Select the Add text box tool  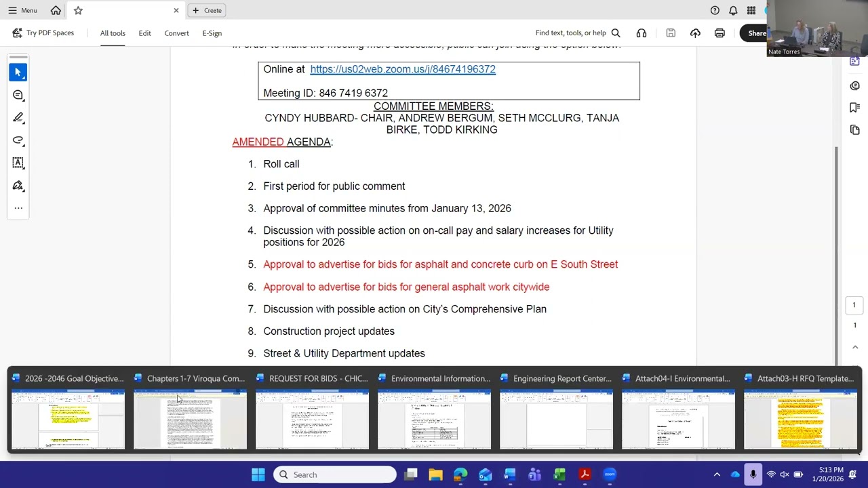(18, 163)
